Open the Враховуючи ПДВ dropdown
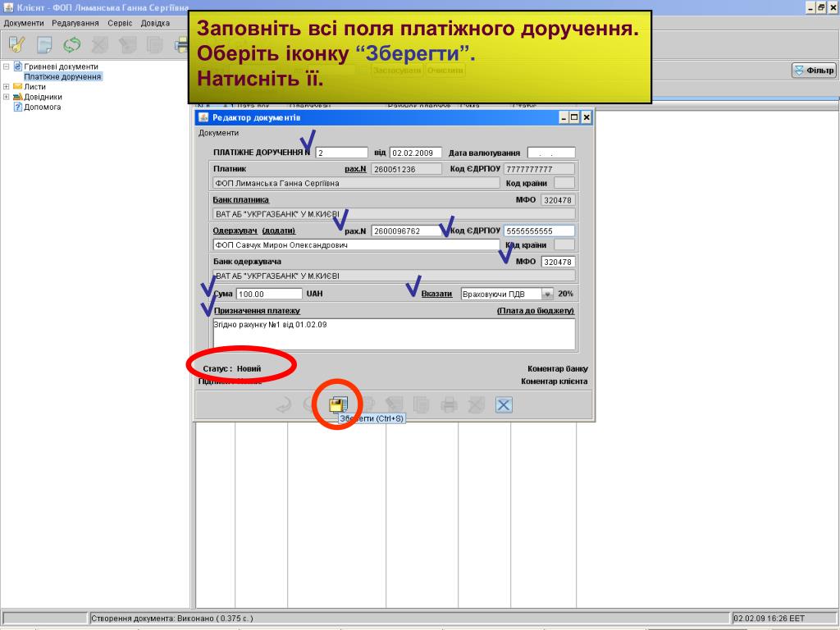 click(547, 294)
